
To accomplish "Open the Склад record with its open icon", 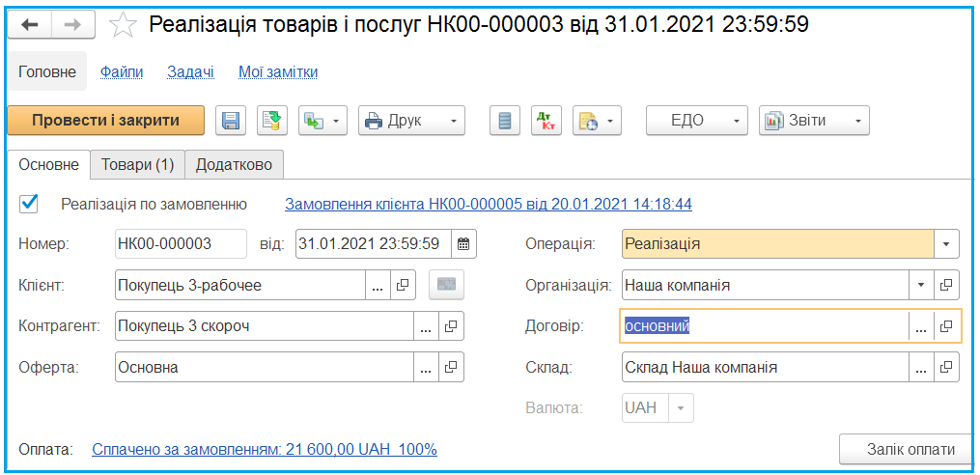I will [946, 368].
